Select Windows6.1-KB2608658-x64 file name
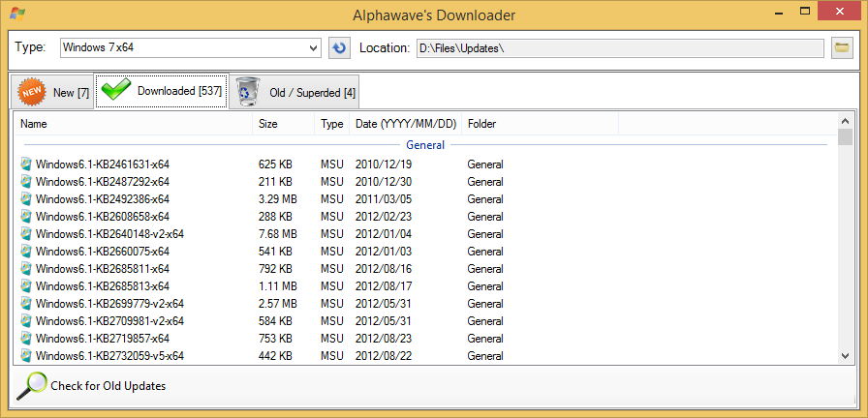 coord(103,216)
